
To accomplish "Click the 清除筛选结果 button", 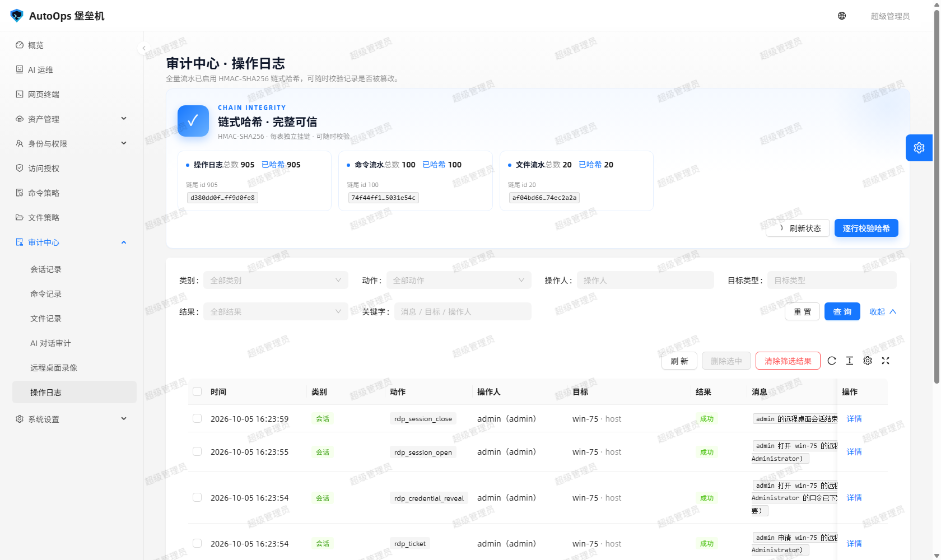I will 788,361.
